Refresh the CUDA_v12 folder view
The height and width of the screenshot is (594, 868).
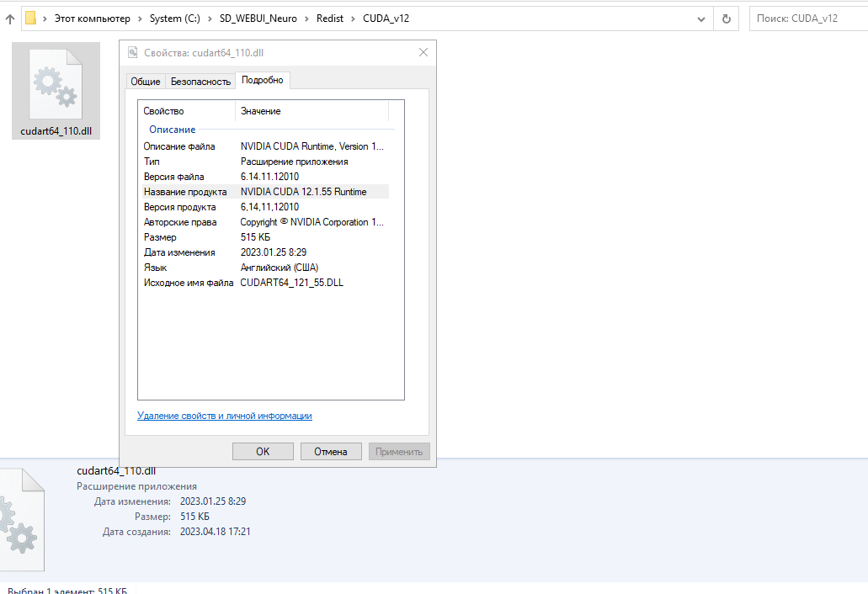point(727,19)
